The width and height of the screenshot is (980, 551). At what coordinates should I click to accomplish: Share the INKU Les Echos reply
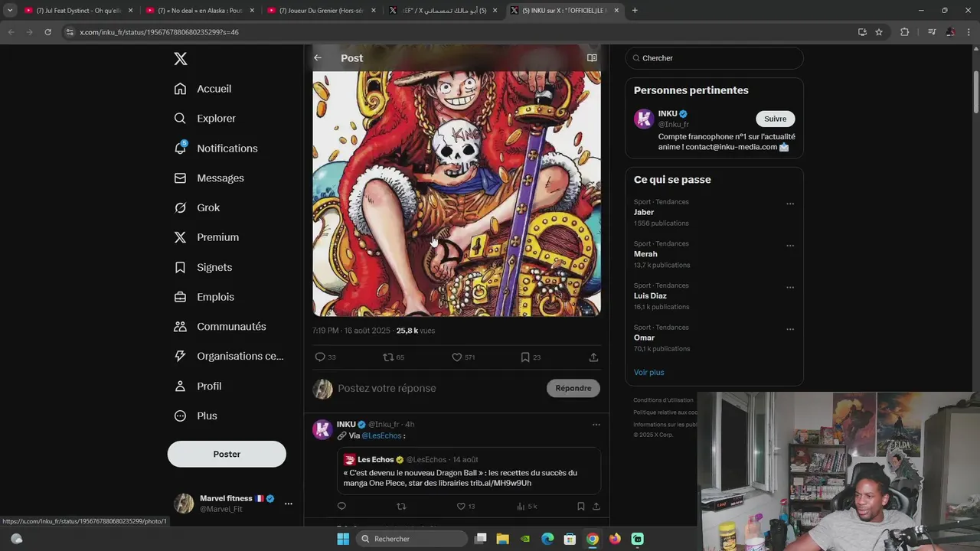596,507
